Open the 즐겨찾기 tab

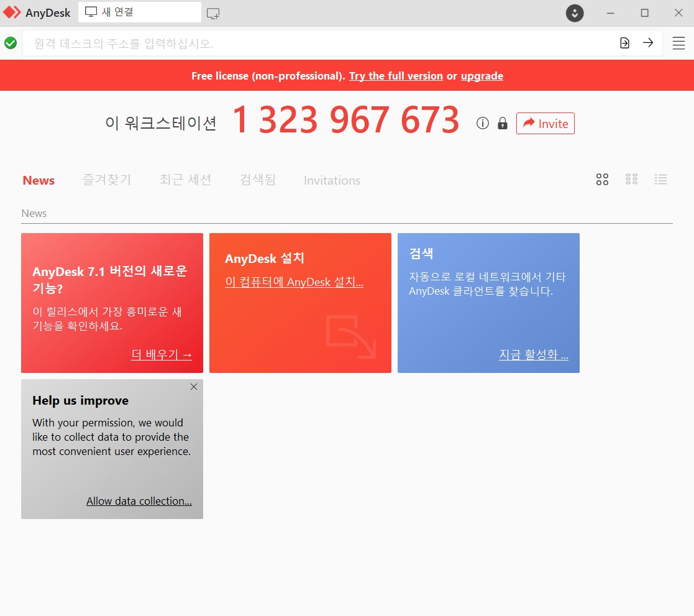click(107, 180)
